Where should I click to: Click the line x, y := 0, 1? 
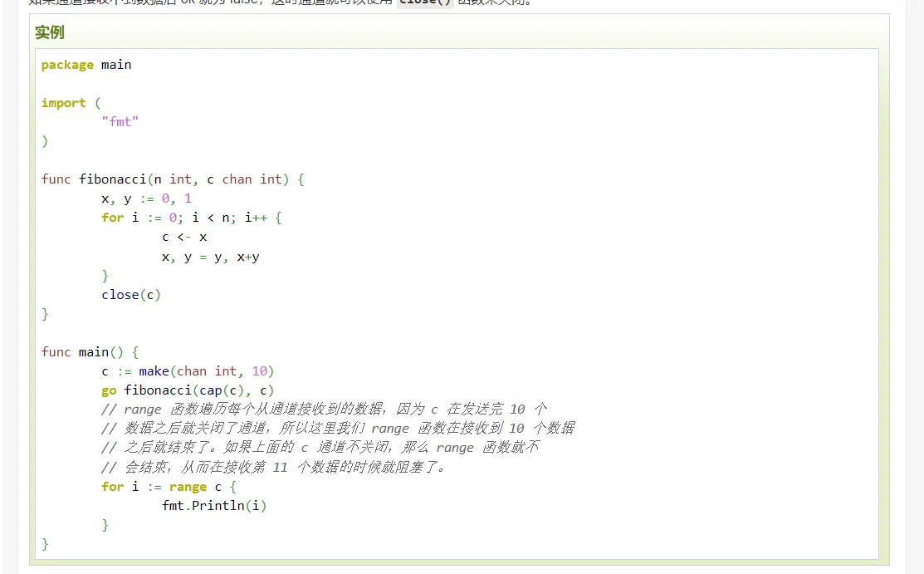[146, 199]
